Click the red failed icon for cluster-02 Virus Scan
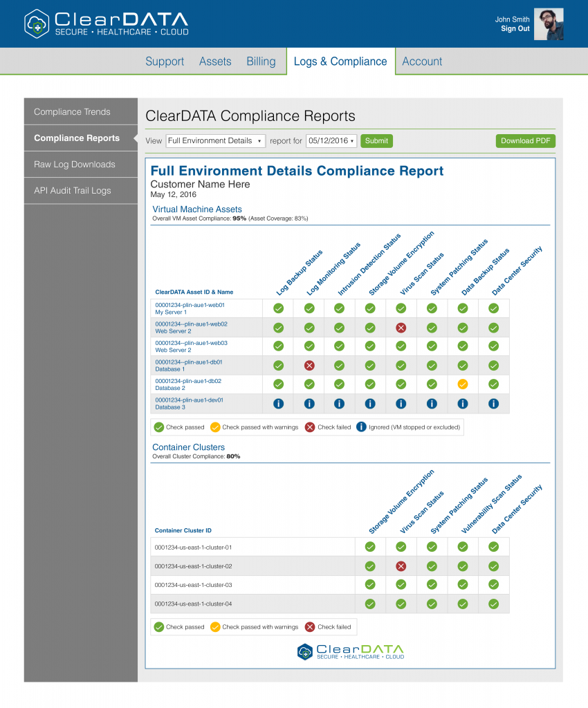Viewport: 588px width, 708px height. pyautogui.click(x=401, y=566)
